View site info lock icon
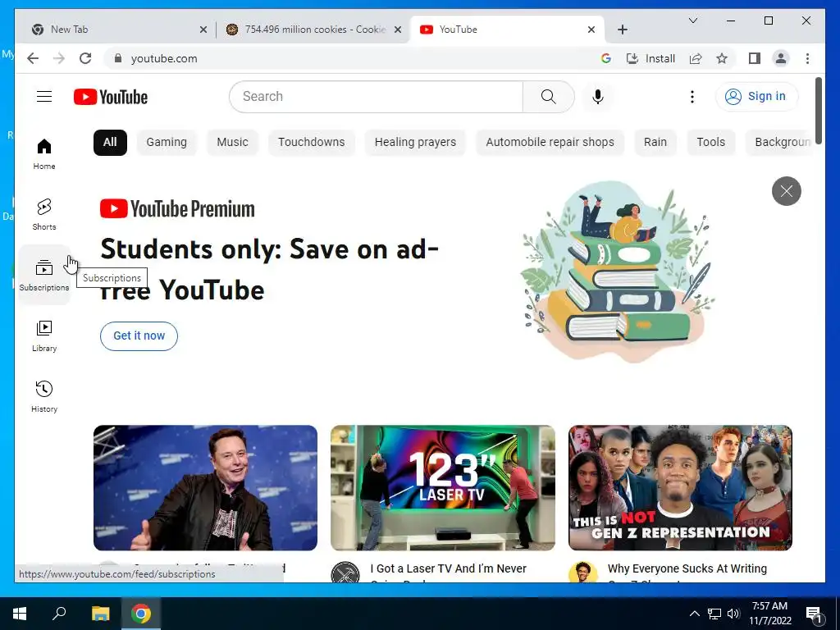The height and width of the screenshot is (630, 840). pyautogui.click(x=118, y=58)
